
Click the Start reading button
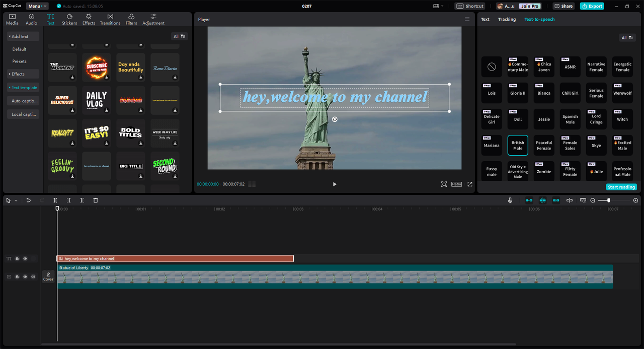[x=621, y=187]
